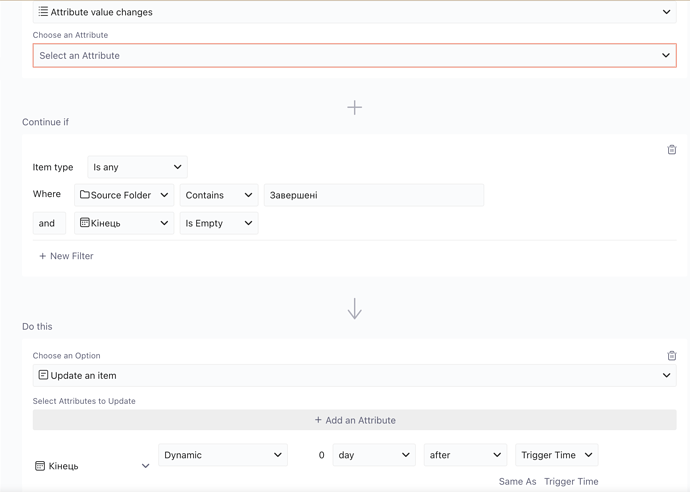
Task: Expand the Кінець attribute selector at bottom
Action: [x=92, y=466]
